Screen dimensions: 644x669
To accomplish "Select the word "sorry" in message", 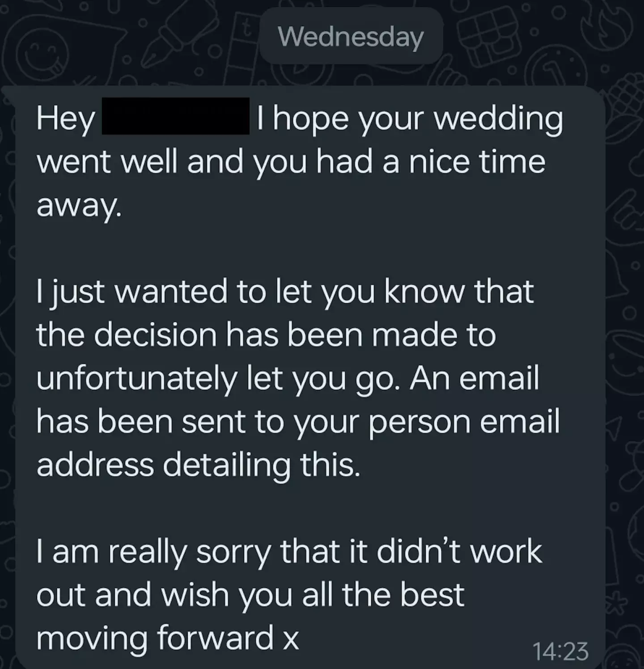I will (x=233, y=552).
